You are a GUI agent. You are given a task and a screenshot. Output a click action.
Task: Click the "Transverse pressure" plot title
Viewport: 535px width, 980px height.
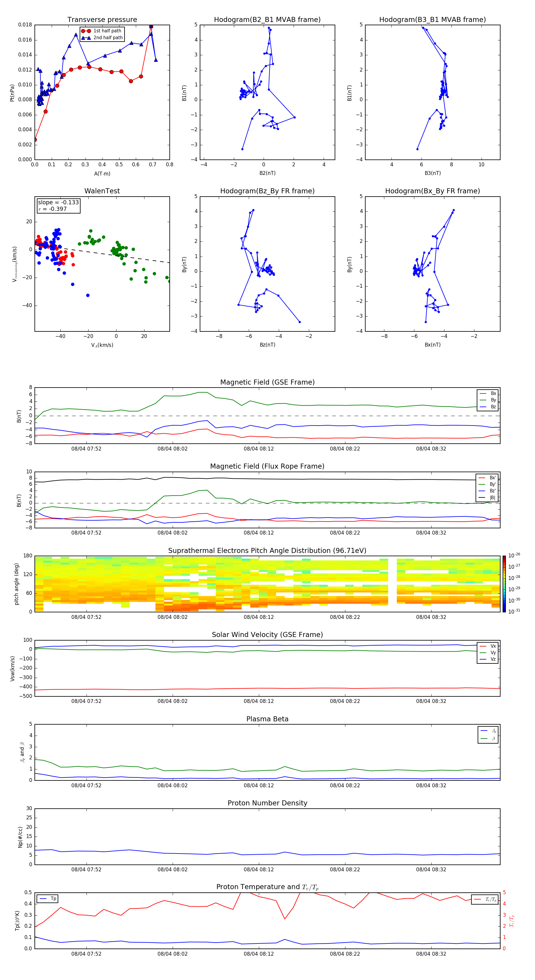(102, 19)
